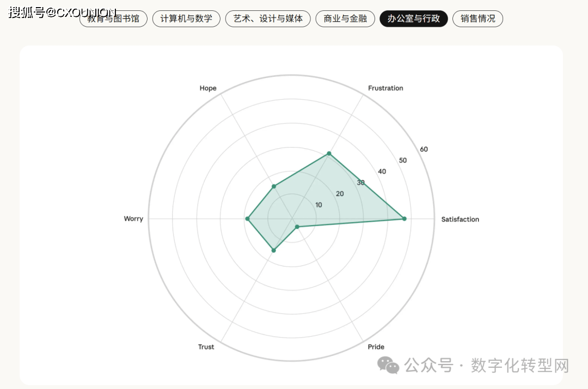Click the 60 scale tick label
This screenshot has width=588, height=389.
click(424, 149)
